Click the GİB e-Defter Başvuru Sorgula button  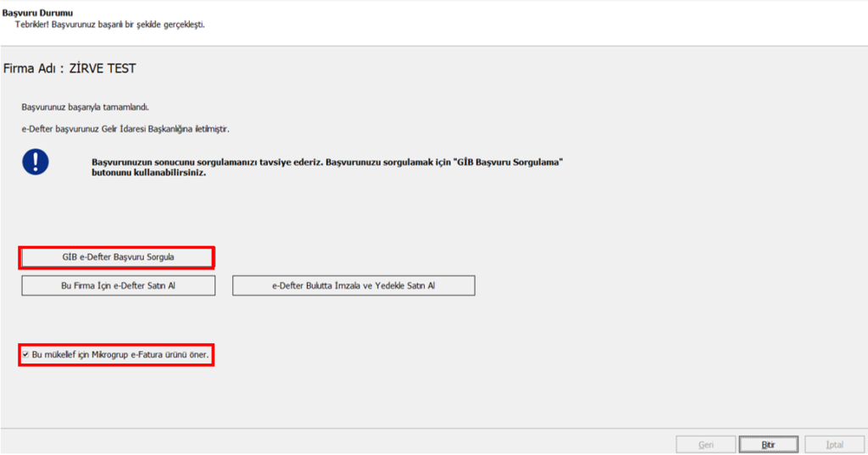click(117, 258)
